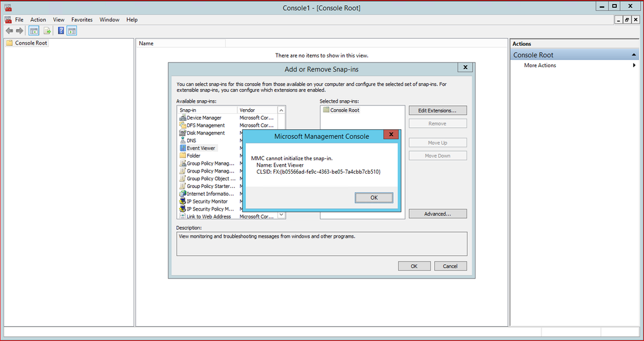Click the Description text box
Image resolution: width=644 pixels, height=341 pixels.
(321, 244)
